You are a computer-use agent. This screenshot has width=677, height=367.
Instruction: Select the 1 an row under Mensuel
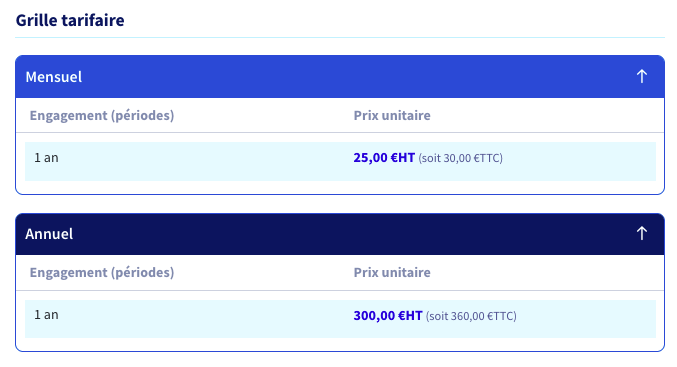coord(340,161)
